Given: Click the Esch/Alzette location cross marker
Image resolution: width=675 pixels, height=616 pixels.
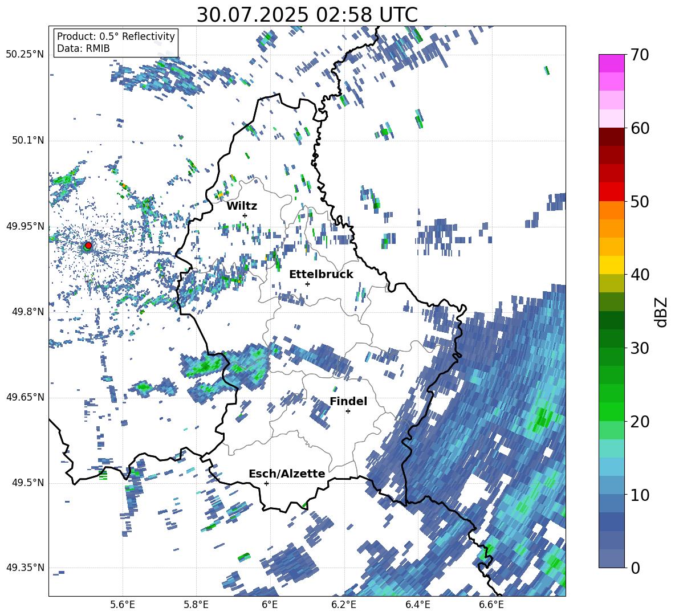Looking at the screenshot, I should (266, 483).
